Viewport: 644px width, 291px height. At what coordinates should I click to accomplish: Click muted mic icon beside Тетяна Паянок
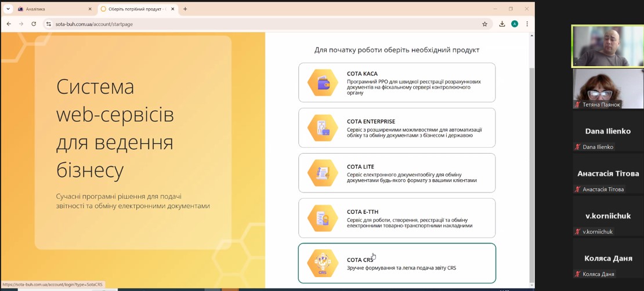pos(577,105)
